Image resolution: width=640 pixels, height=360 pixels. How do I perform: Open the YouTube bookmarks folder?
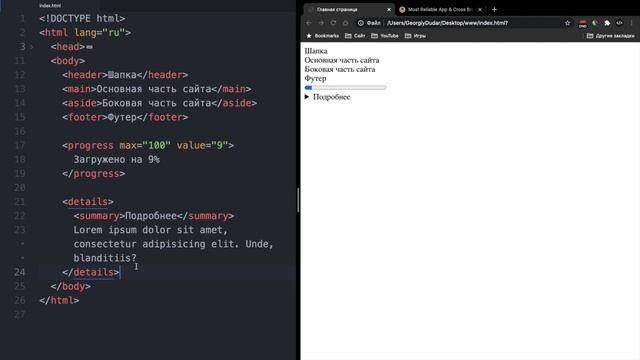pyautogui.click(x=385, y=36)
